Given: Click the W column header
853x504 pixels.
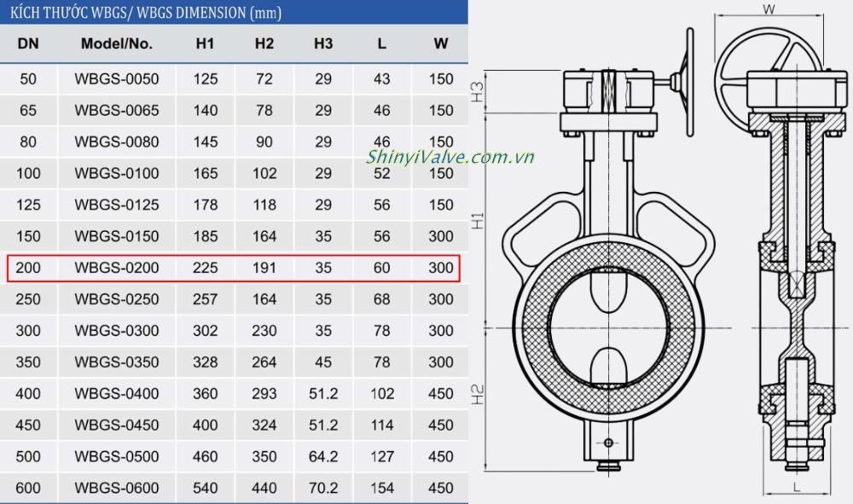Looking at the screenshot, I should click(440, 43).
